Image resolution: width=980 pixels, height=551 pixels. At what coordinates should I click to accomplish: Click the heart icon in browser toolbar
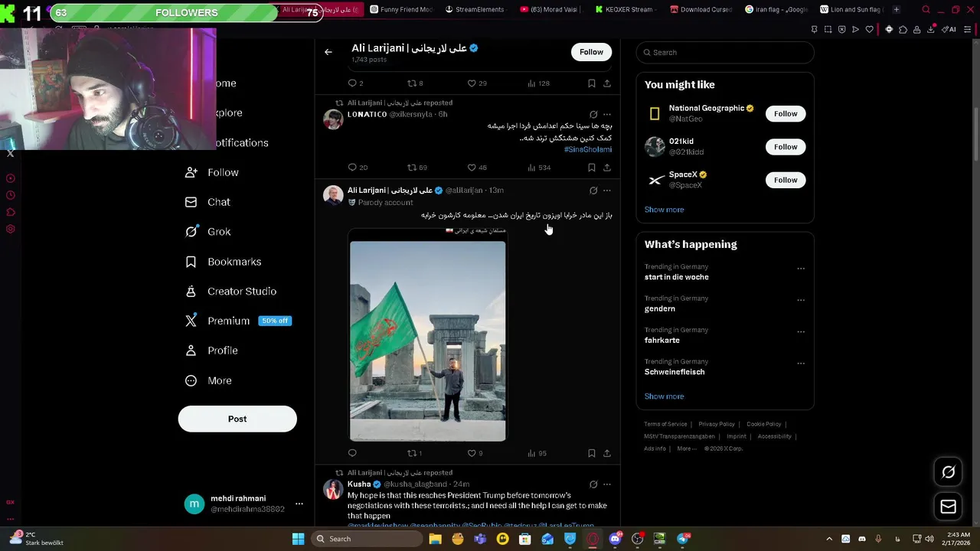[869, 29]
